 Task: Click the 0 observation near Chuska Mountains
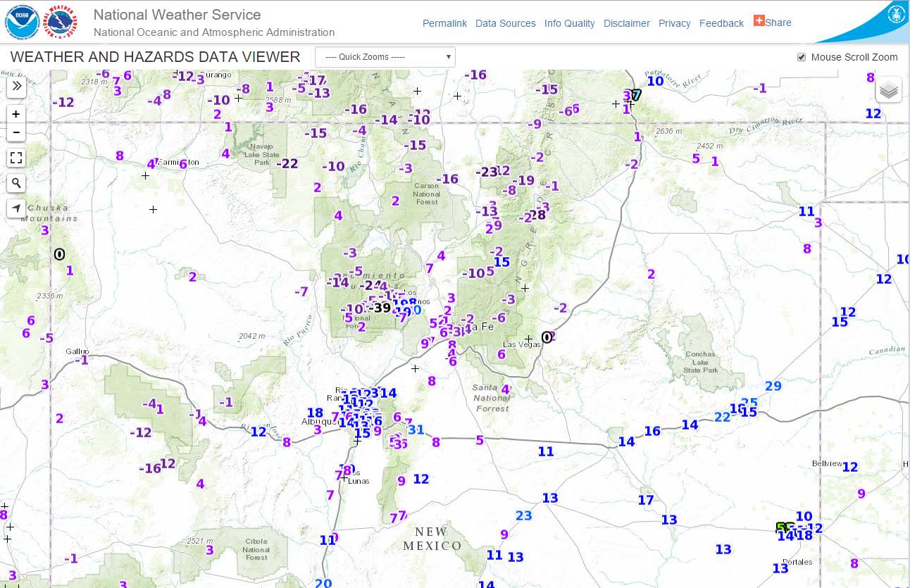[x=59, y=254]
